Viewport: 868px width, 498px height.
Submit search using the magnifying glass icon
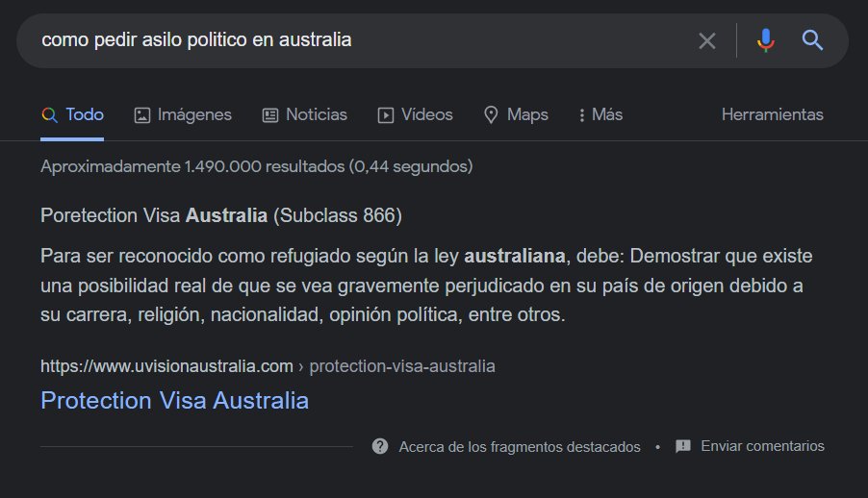click(812, 40)
